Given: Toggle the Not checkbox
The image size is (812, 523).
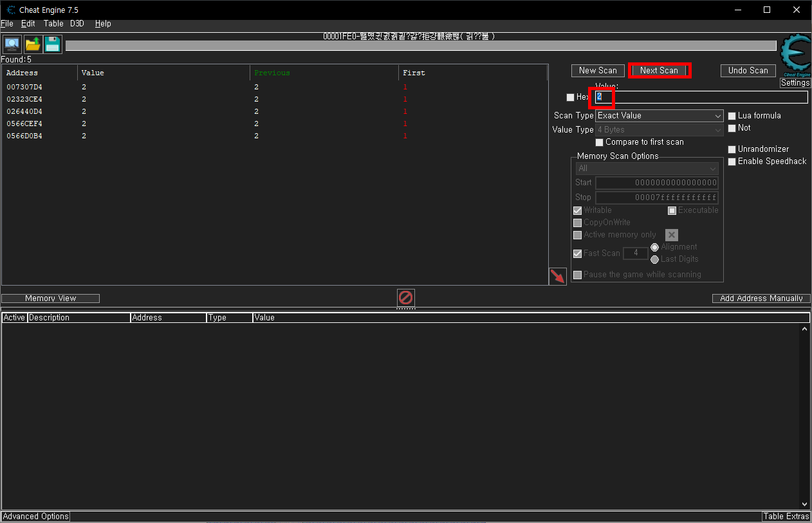Looking at the screenshot, I should pyautogui.click(x=732, y=128).
